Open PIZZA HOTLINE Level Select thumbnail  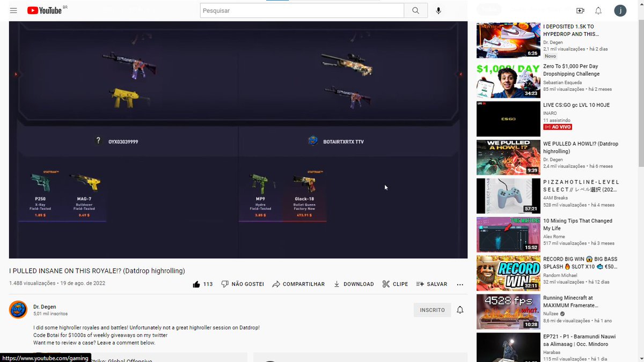tap(508, 196)
